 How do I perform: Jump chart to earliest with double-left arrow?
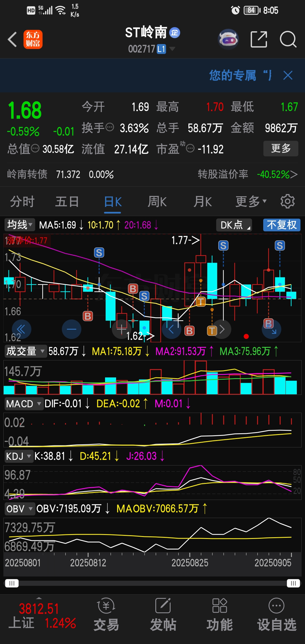tap(21, 329)
